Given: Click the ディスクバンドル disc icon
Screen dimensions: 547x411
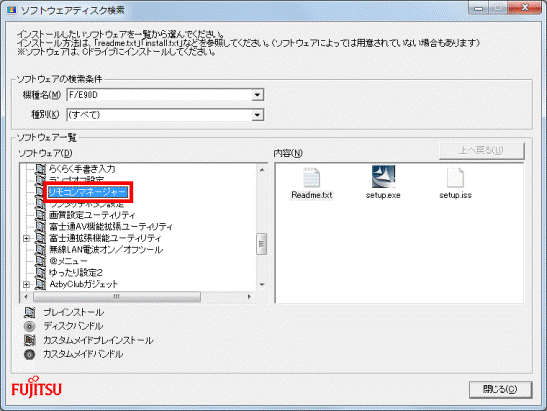Looking at the screenshot, I should [x=30, y=326].
